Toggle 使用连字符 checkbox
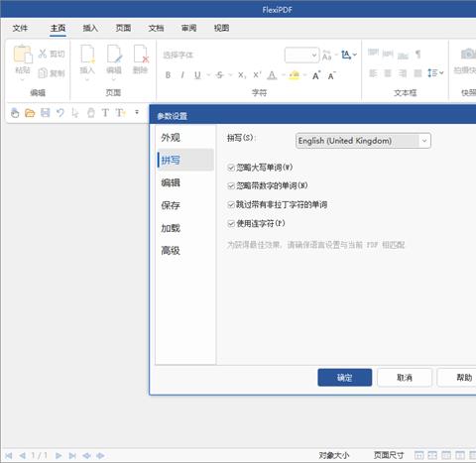 [x=231, y=224]
